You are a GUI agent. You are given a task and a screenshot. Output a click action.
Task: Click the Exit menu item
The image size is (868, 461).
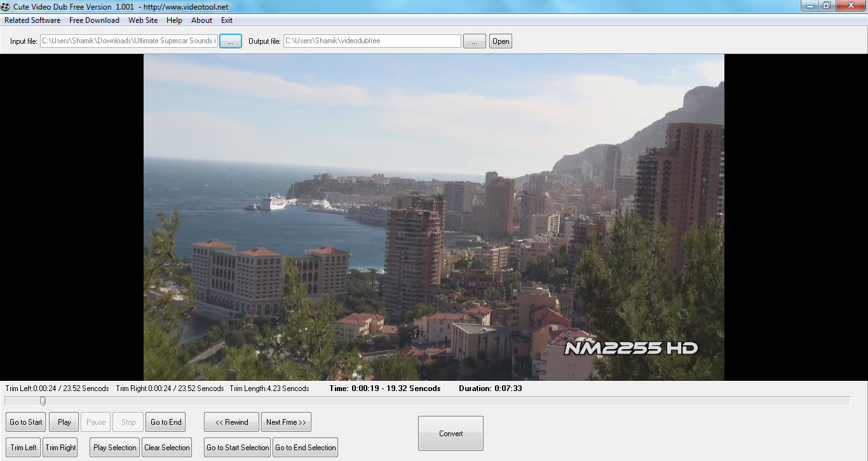tap(227, 20)
